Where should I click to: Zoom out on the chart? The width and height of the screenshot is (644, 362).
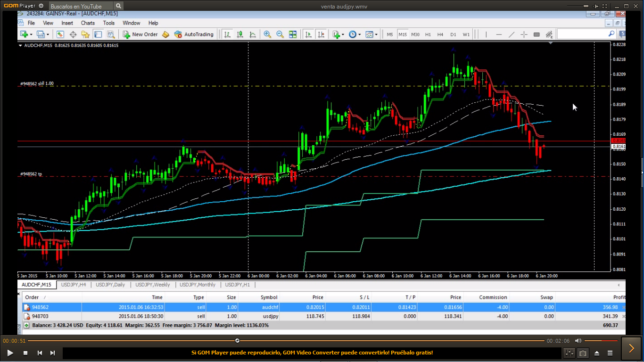point(280,34)
